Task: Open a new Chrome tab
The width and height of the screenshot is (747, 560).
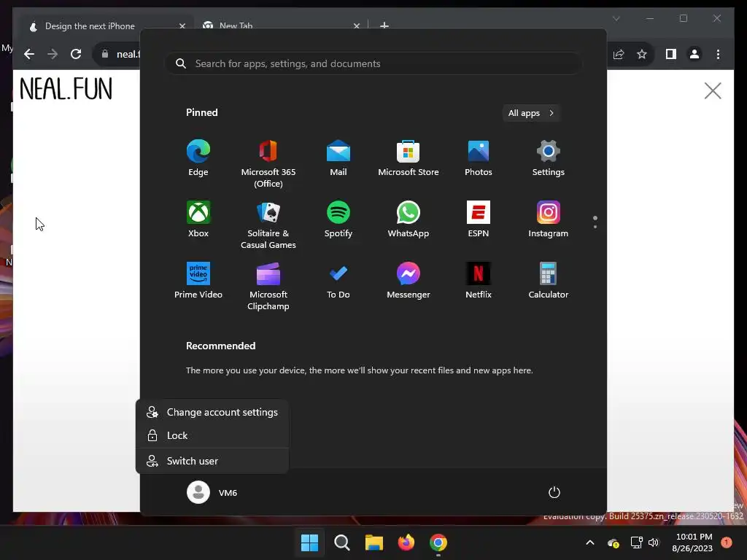Action: point(384,26)
